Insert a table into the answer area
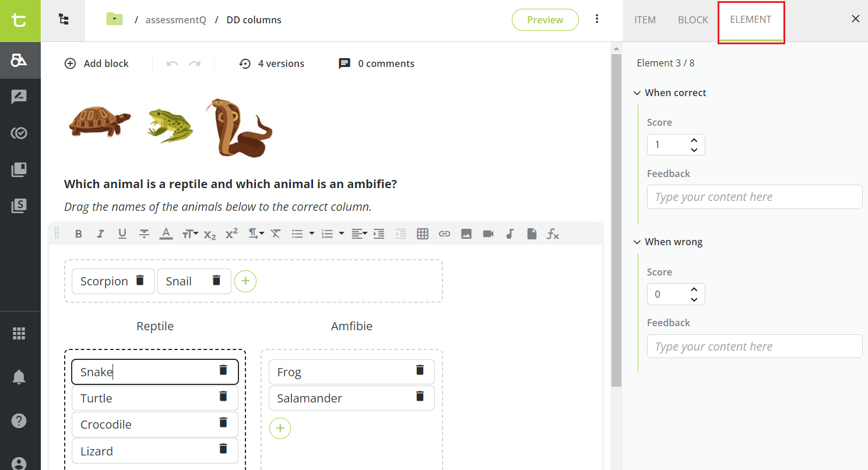This screenshot has width=868, height=470. [x=422, y=234]
